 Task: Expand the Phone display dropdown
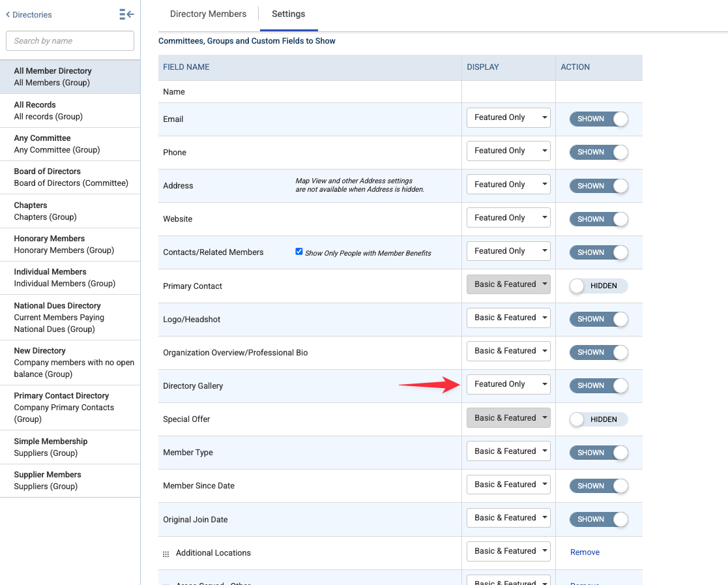coord(508,151)
